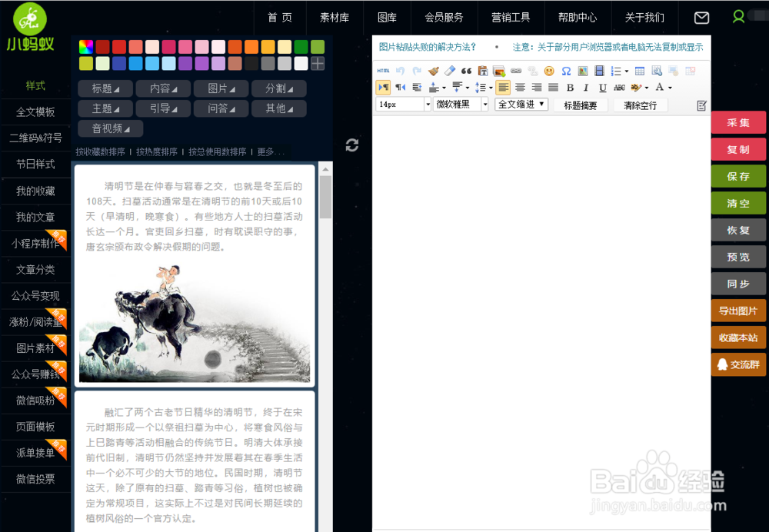The image size is (769, 532).
Task: Toggle left-to-right text direction
Action: (384, 88)
